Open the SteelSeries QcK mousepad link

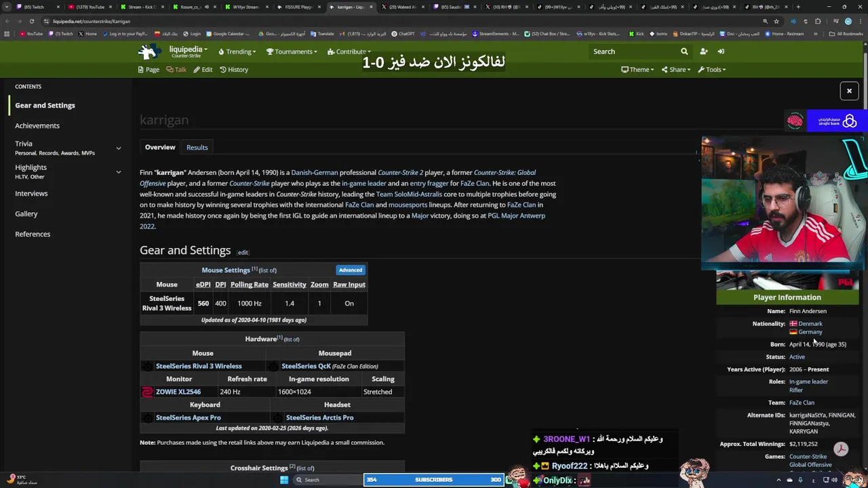(307, 366)
